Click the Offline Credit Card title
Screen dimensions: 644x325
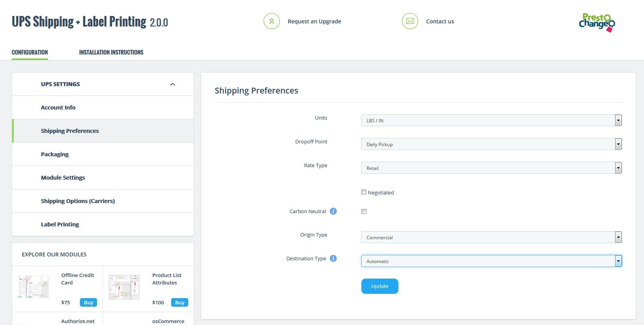coord(78,279)
